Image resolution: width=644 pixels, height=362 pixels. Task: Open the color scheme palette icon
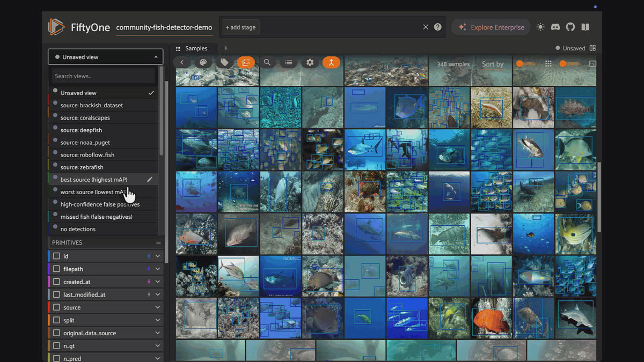point(203,63)
